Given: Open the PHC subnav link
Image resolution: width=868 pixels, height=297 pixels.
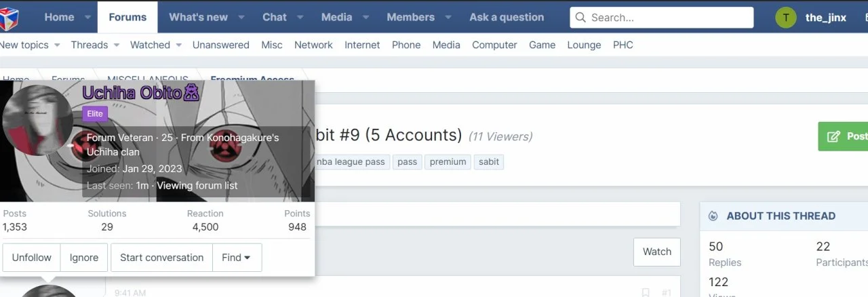Looking at the screenshot, I should (x=623, y=45).
